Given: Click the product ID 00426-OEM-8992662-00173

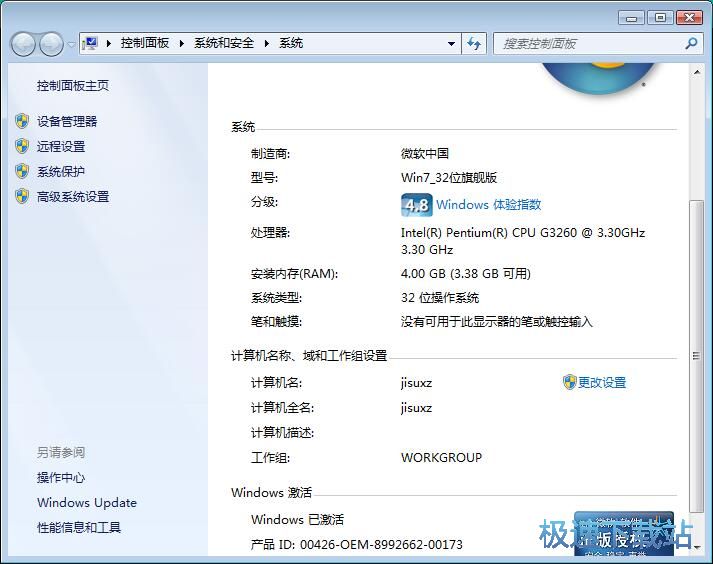Looking at the screenshot, I should point(381,544).
